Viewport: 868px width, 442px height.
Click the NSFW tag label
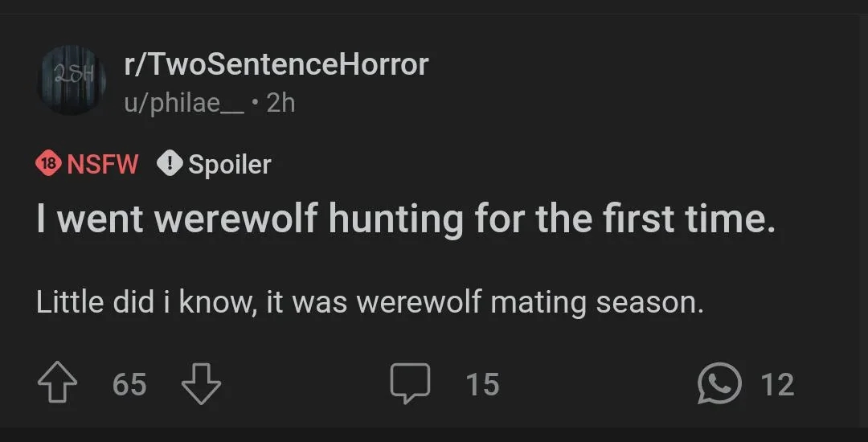pyautogui.click(x=102, y=164)
